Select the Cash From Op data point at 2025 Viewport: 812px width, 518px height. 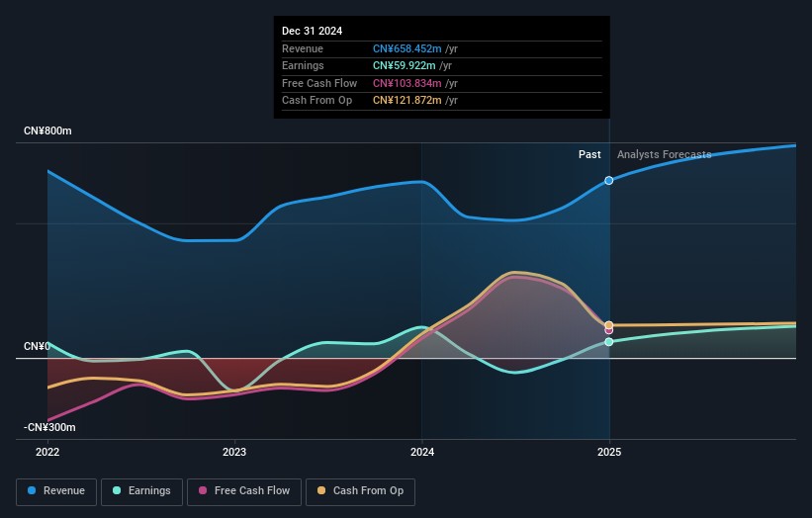[609, 325]
